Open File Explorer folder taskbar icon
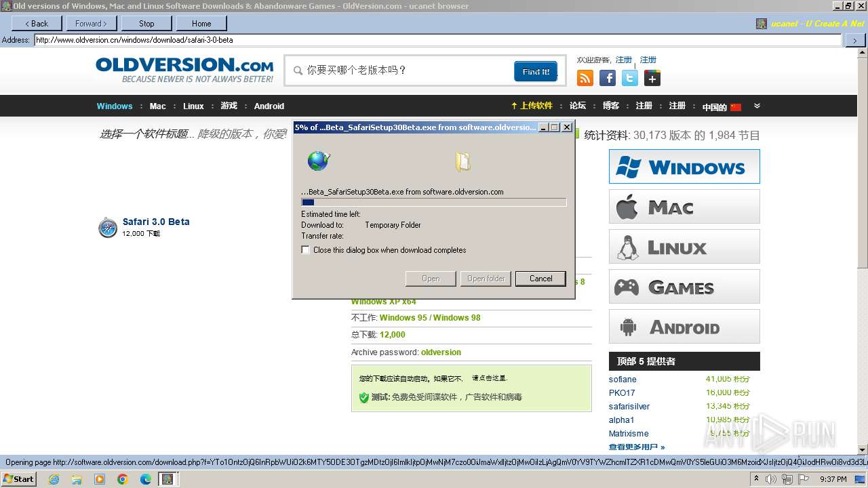Screen dimensions: 868x488 [77, 479]
